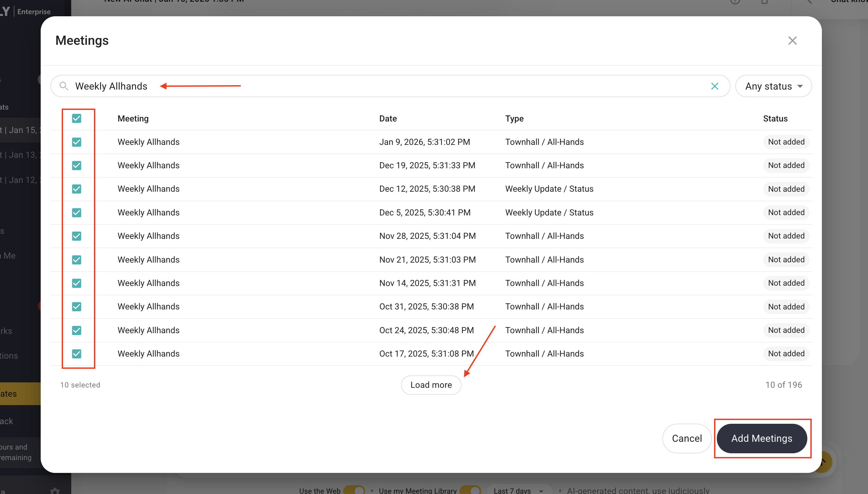The height and width of the screenshot is (494, 868).
Task: Disable the Use my Meeting Library toggle
Action: pyautogui.click(x=471, y=490)
